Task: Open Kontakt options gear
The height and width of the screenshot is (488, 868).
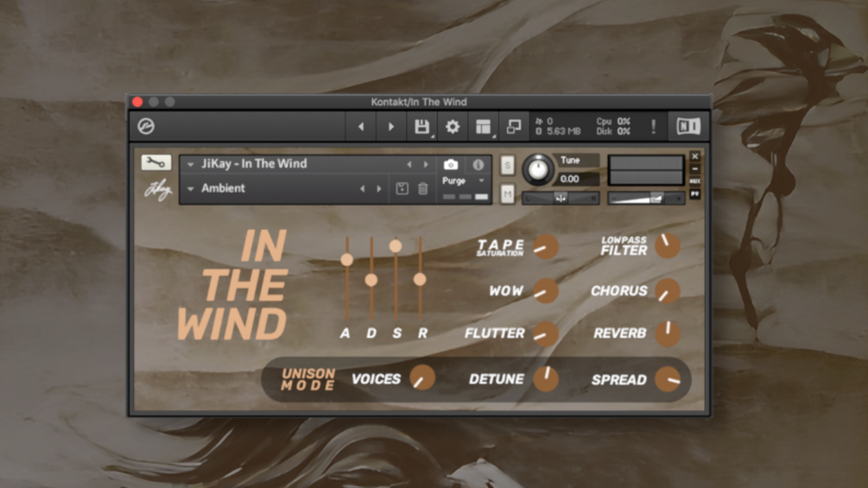Action: pos(453,127)
